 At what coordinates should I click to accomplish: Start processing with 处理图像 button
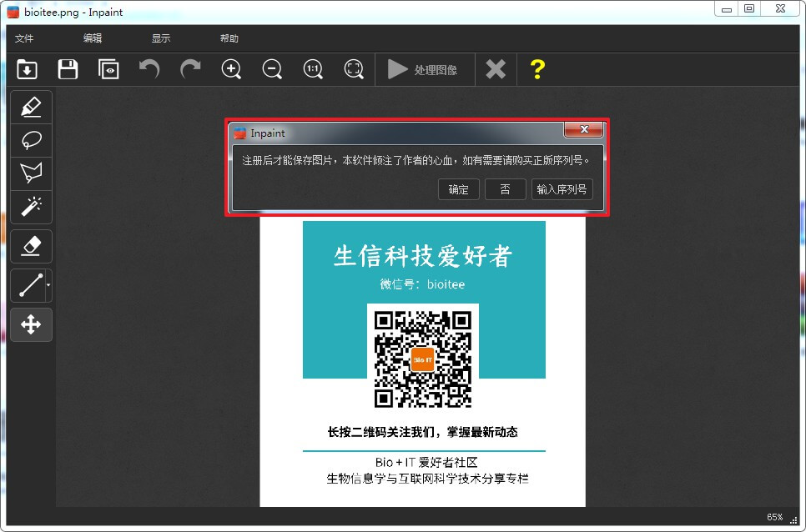coord(425,69)
